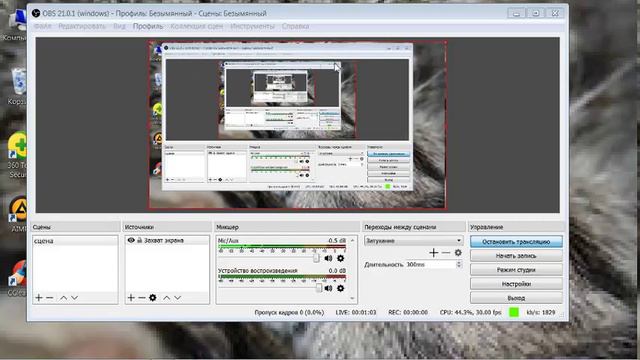Click Выход button
Image resolution: width=640 pixels, height=360 pixels.
[x=516, y=298]
